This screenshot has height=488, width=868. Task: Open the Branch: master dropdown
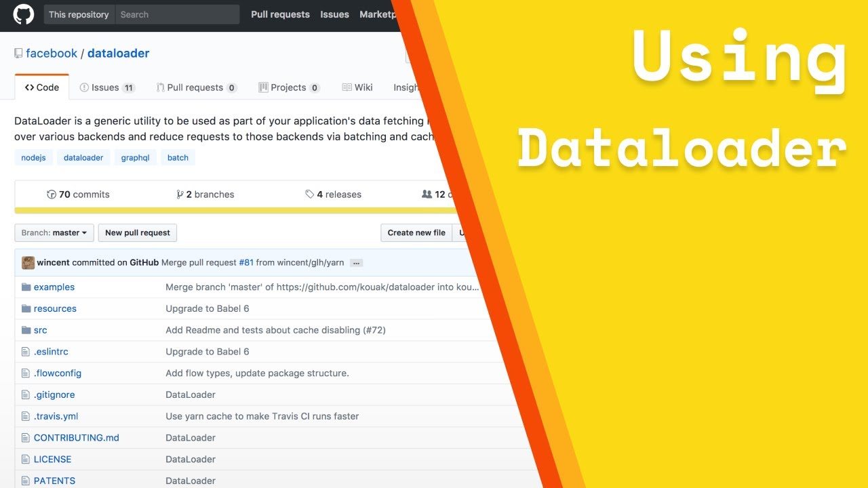pyautogui.click(x=54, y=232)
